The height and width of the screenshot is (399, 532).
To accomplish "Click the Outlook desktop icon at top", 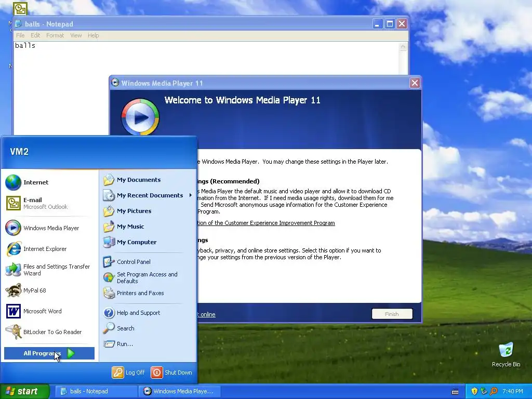I will tap(20, 8).
